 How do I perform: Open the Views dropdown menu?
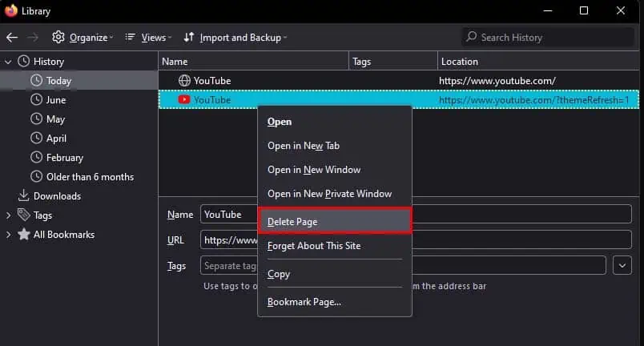click(x=148, y=38)
